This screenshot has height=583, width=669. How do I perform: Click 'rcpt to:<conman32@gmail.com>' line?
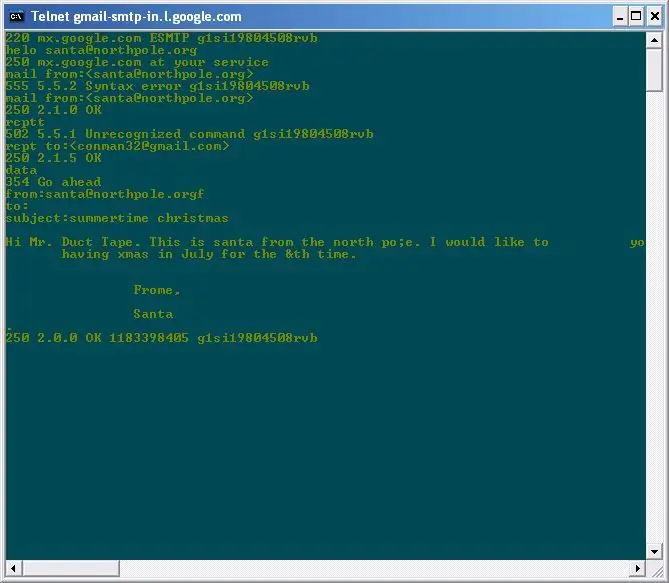pos(117,146)
